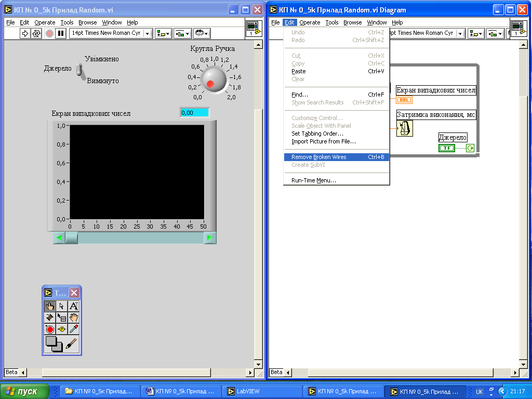Click Pause button in front panel toolbar
This screenshot has width=532, height=399.
click(x=61, y=33)
